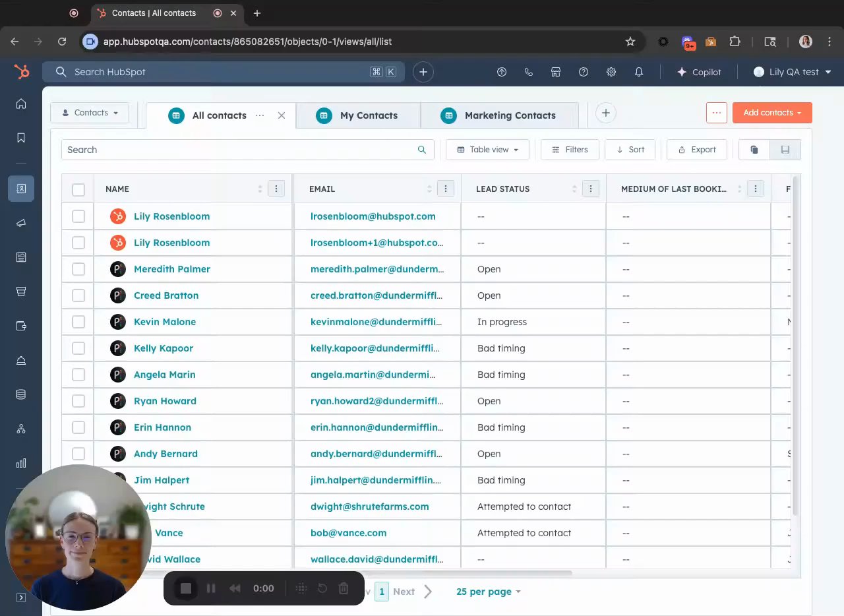This screenshot has height=616, width=844.
Task: Click the HubSpot sprocket logo
Action: pyautogui.click(x=21, y=72)
